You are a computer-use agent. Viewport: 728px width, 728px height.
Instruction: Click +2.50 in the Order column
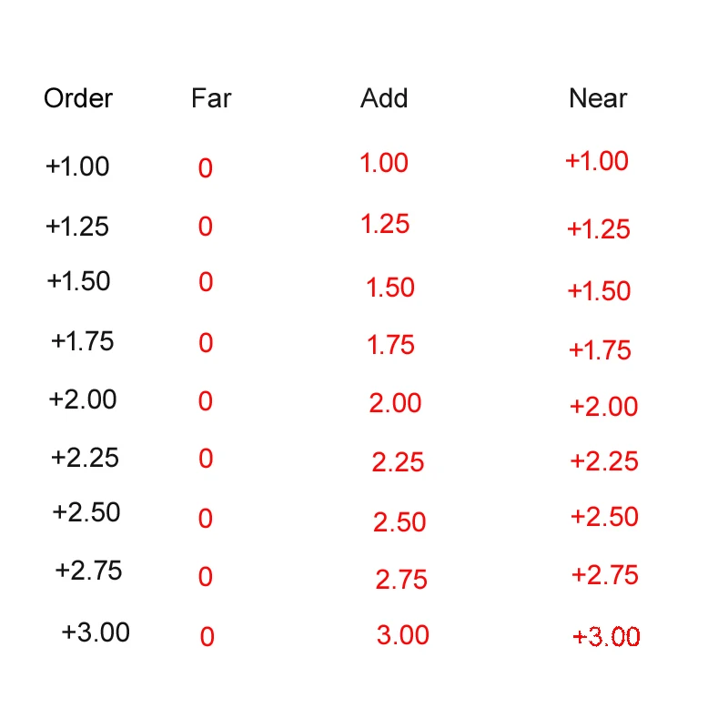86,512
